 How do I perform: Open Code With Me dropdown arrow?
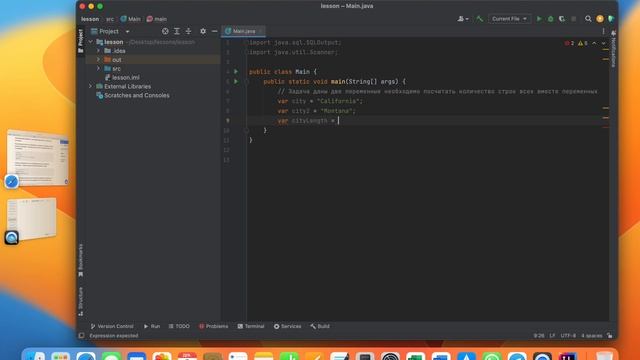[467, 19]
